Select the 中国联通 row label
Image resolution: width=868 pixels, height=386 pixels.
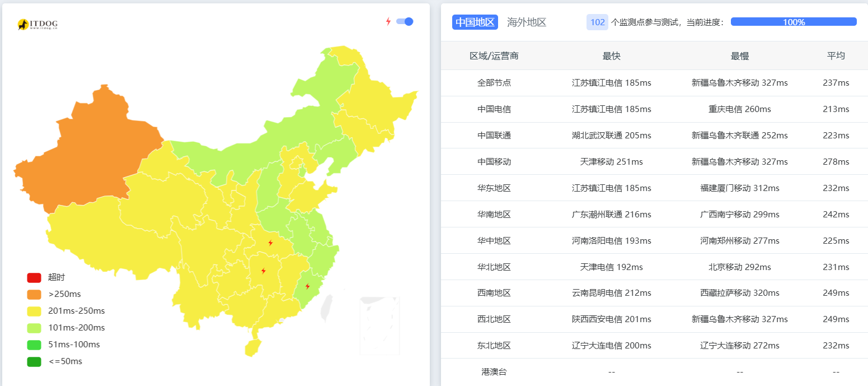[494, 136]
